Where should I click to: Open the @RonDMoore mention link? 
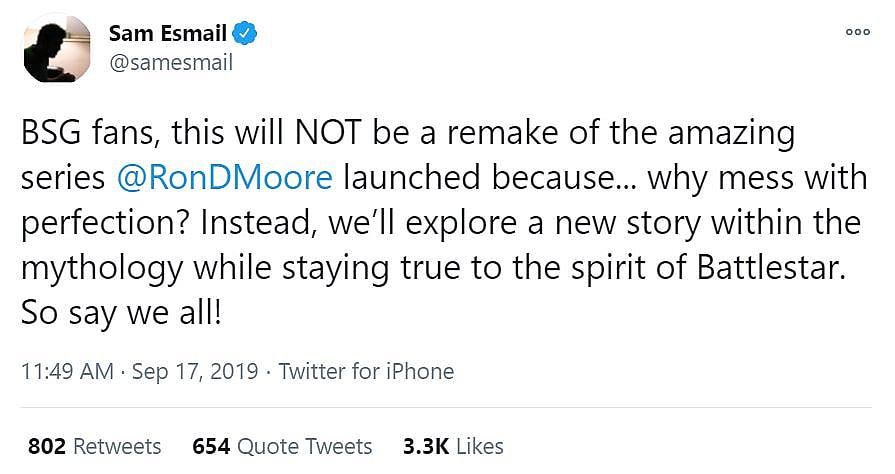coord(225,177)
